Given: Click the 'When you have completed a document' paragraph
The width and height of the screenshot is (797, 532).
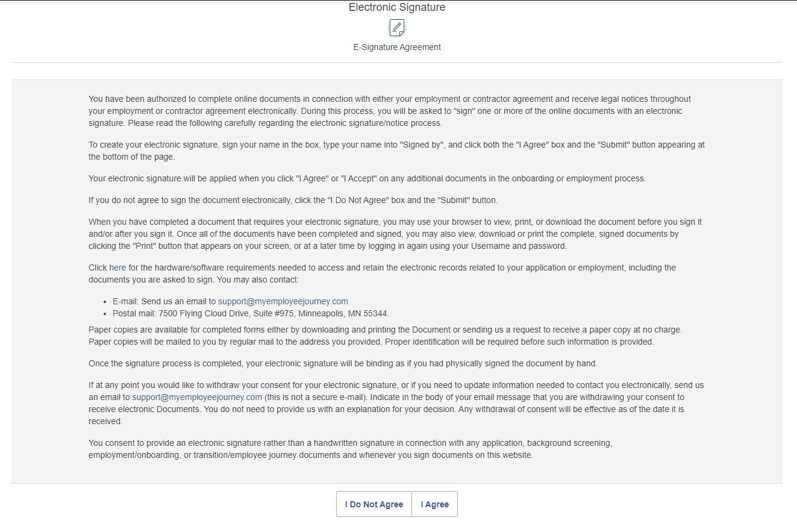Looking at the screenshot, I should click(x=395, y=234).
